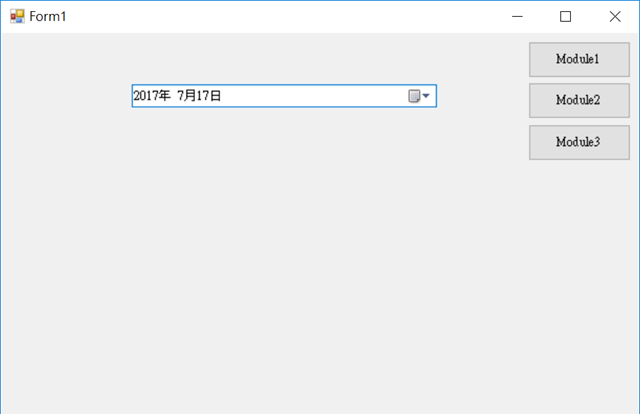Open Module2 via its button
640x414 pixels.
pyautogui.click(x=579, y=100)
